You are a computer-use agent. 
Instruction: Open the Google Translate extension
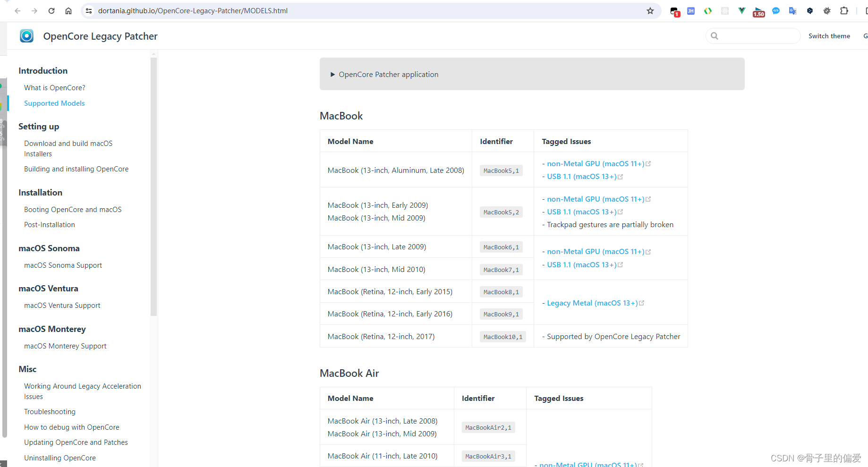(793, 11)
